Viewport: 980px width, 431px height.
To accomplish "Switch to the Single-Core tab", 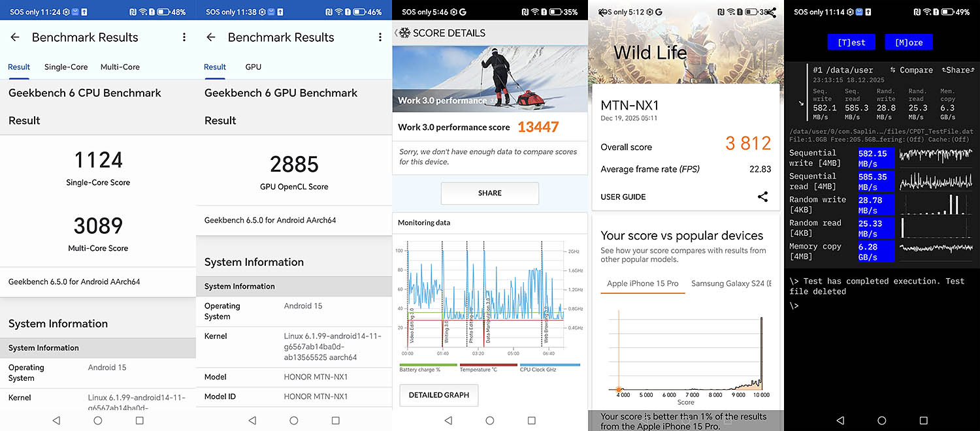I will click(x=66, y=67).
